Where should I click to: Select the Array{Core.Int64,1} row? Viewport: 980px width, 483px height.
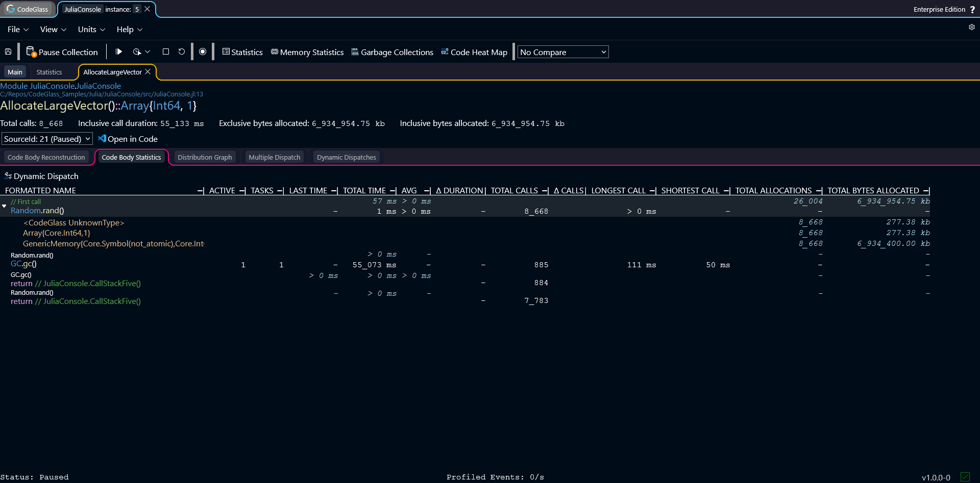(x=465, y=233)
